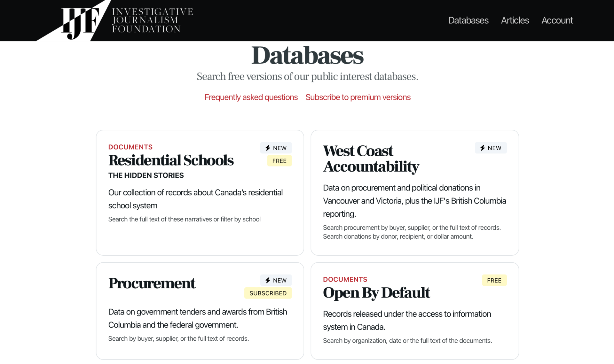Click the DOCUMENTS label above Open By Default

point(345,279)
